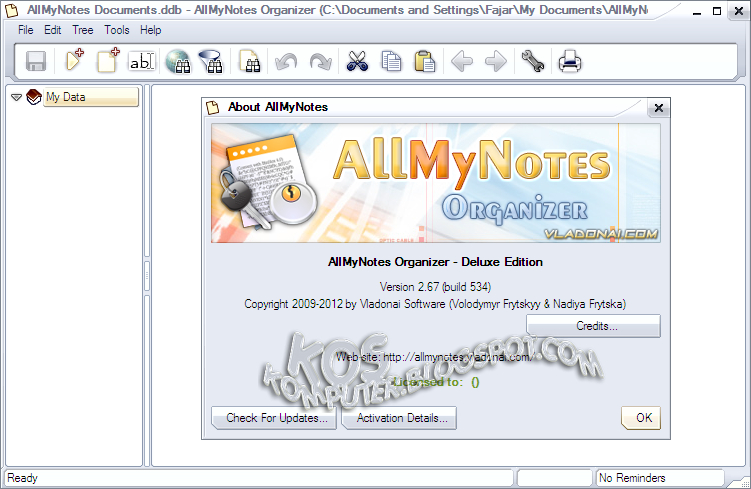Paste using the clipboard icon

(424, 62)
